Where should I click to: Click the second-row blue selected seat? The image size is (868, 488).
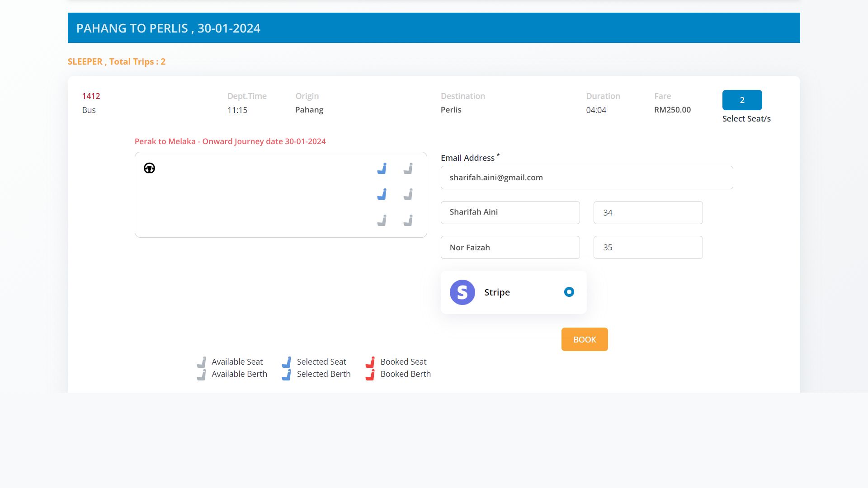[x=382, y=194]
